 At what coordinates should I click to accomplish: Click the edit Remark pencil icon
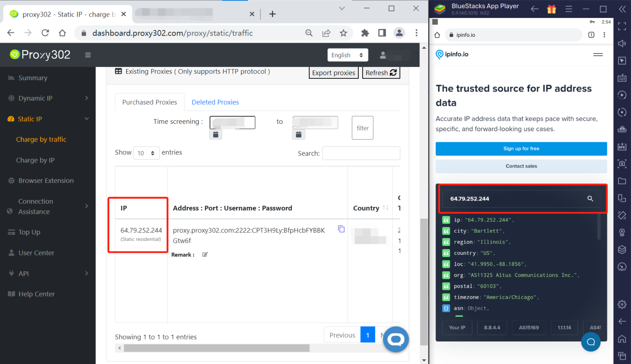(205, 255)
